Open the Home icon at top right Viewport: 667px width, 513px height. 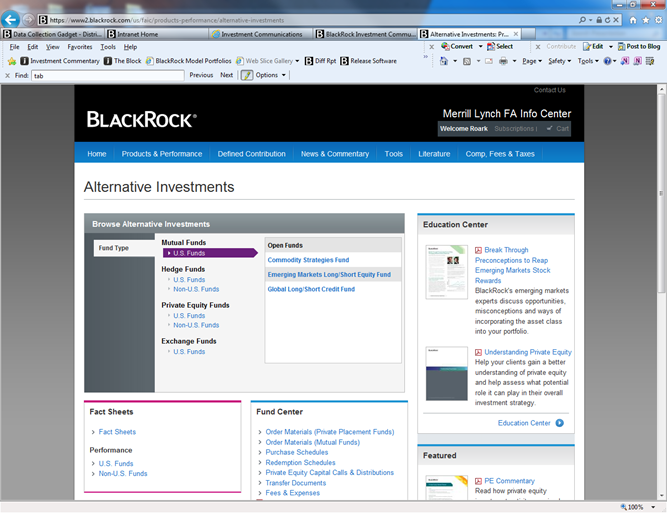tap(633, 20)
